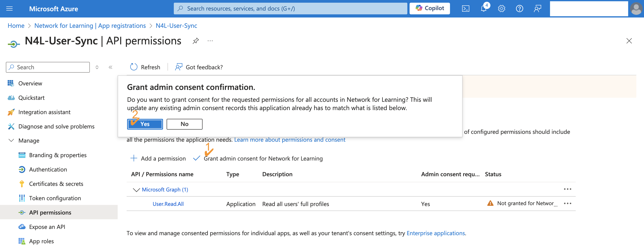Click No in the consent dialog
This screenshot has width=644, height=252.
pyautogui.click(x=184, y=124)
